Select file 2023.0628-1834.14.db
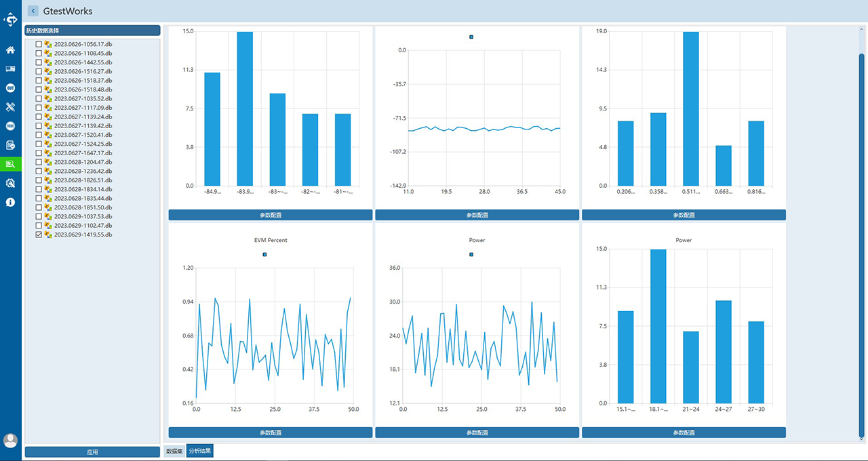Screen dimensions: 868x461 (83, 189)
